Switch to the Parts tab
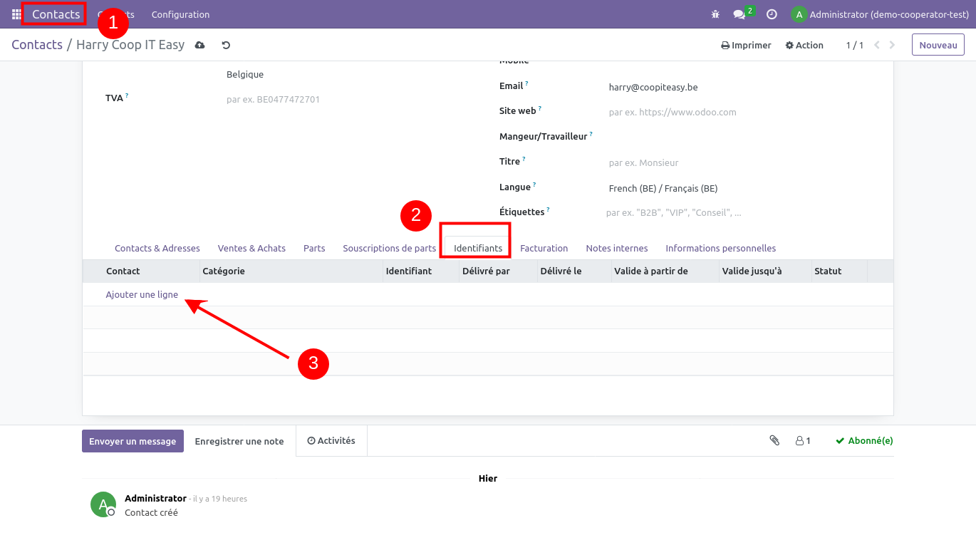The width and height of the screenshot is (976, 560). point(314,249)
